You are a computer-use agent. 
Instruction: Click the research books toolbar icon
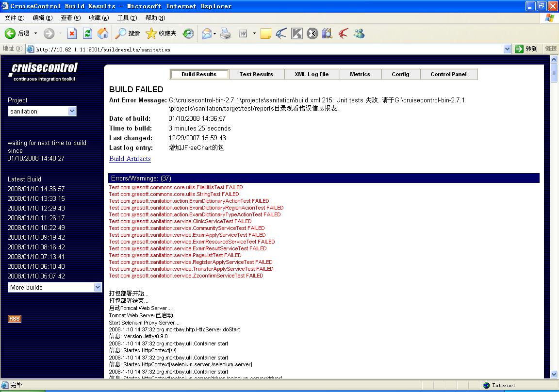(x=327, y=33)
